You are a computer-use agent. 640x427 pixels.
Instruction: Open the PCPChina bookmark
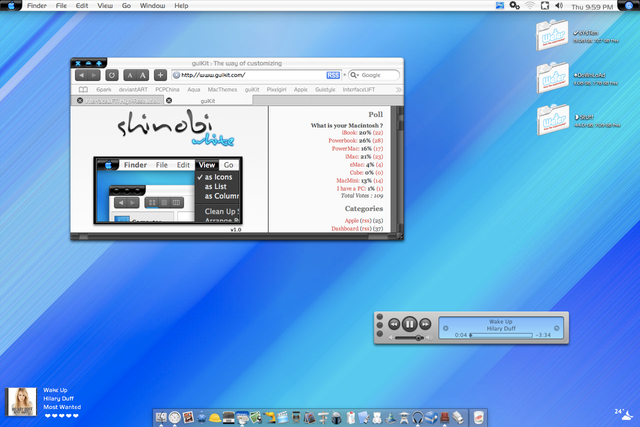[x=167, y=89]
